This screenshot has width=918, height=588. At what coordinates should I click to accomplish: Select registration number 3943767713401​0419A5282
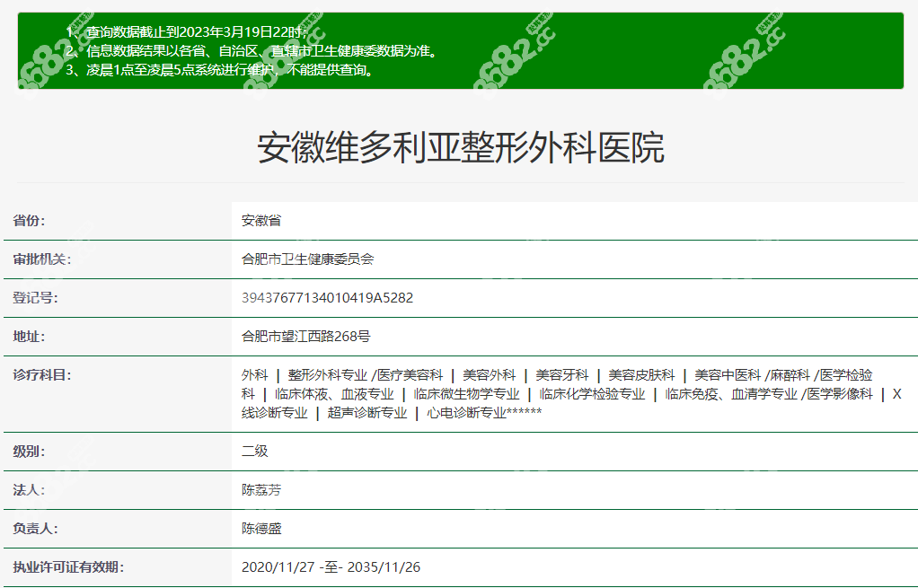(327, 298)
